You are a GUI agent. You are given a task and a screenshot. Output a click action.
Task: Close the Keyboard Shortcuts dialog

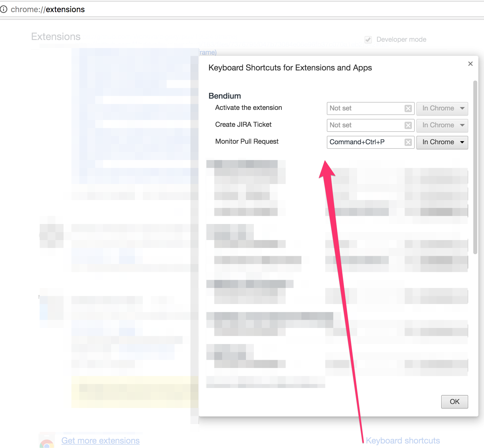point(470,64)
